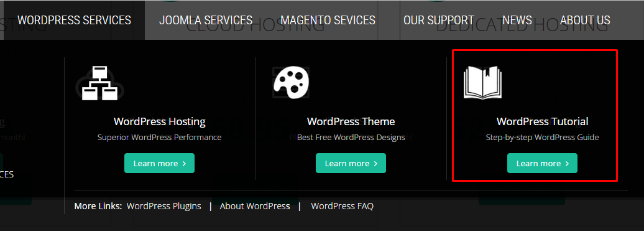This screenshot has width=644, height=231.
Task: Click the WordPress Tutorial open book icon
Action: tap(482, 83)
